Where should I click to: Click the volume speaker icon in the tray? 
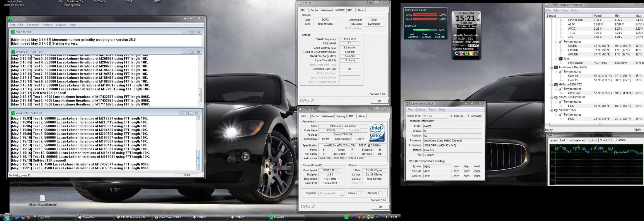pos(387,217)
